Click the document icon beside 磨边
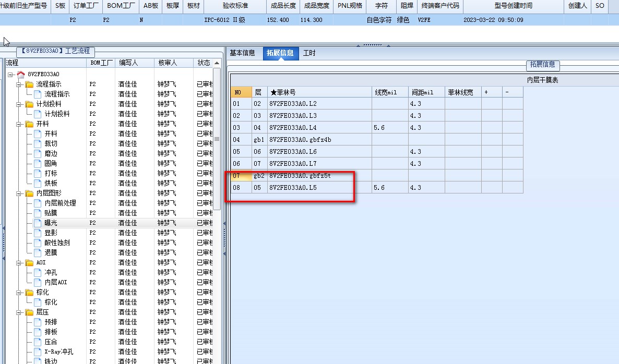 [x=38, y=153]
